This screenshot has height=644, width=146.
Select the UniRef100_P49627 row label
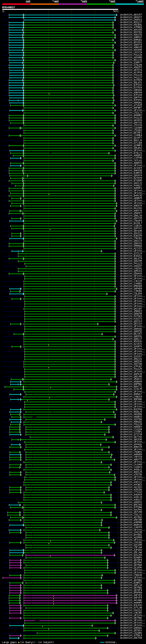(x=131, y=186)
